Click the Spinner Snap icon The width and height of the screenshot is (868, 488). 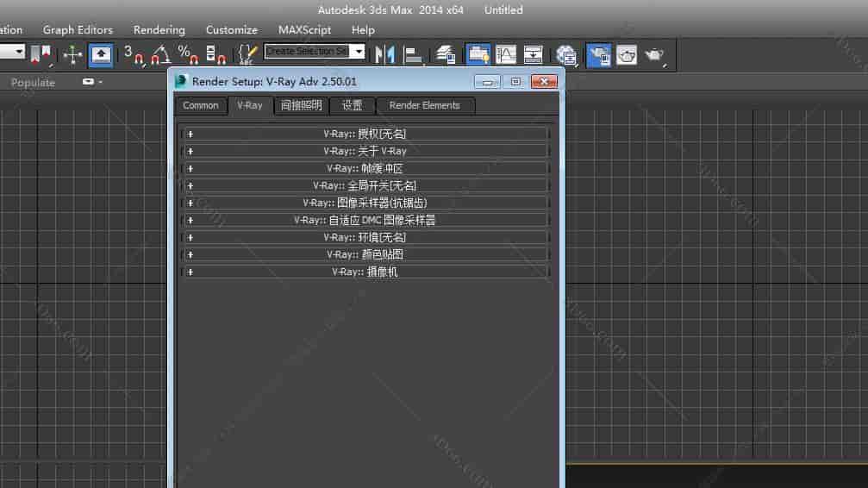pyautogui.click(x=215, y=55)
